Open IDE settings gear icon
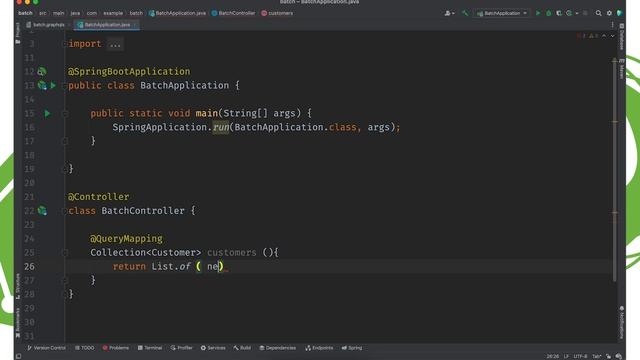The height and width of the screenshot is (360, 640). click(x=609, y=13)
